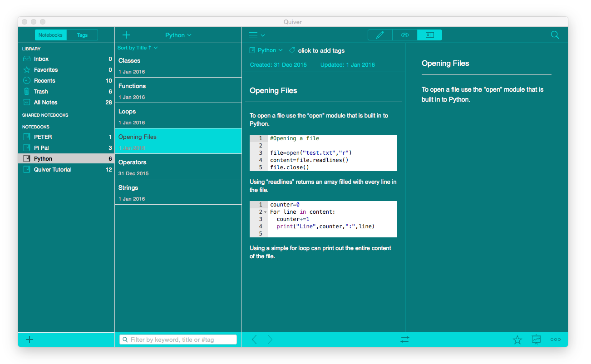591x364 pixels.
Task: Click to add tags field
Action: click(x=321, y=51)
